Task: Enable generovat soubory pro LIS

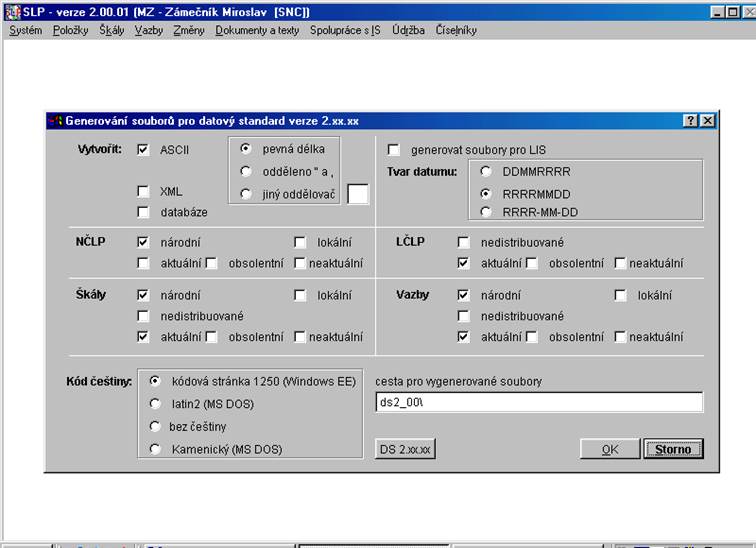Action: tap(394, 150)
